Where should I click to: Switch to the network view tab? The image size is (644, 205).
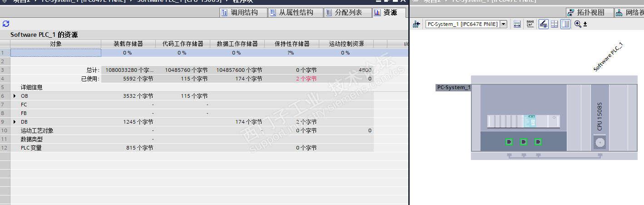coord(629,13)
